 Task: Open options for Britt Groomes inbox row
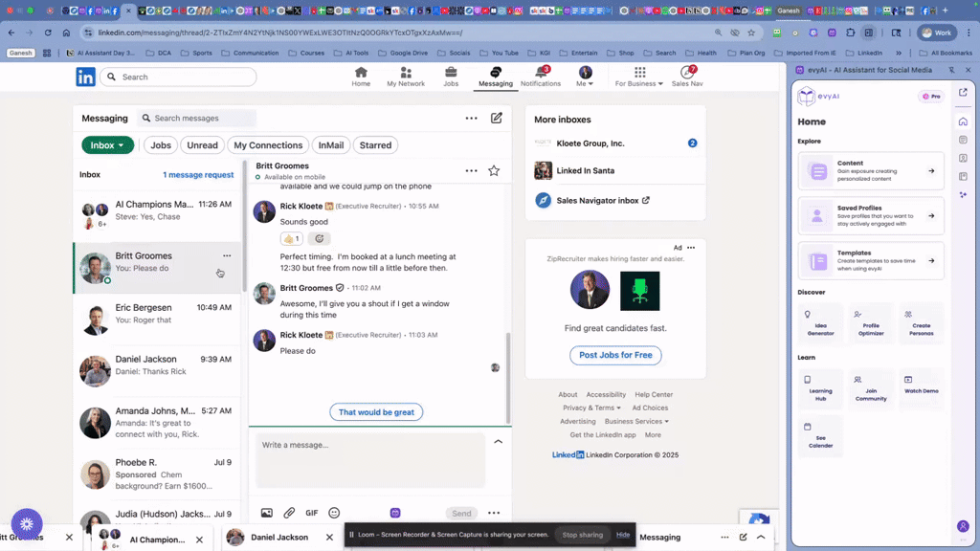(227, 255)
